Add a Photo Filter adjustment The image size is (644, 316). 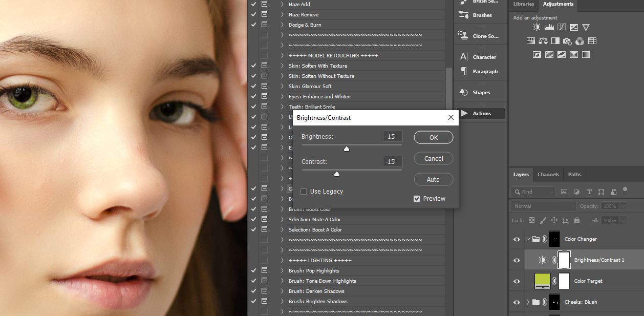[x=567, y=41]
